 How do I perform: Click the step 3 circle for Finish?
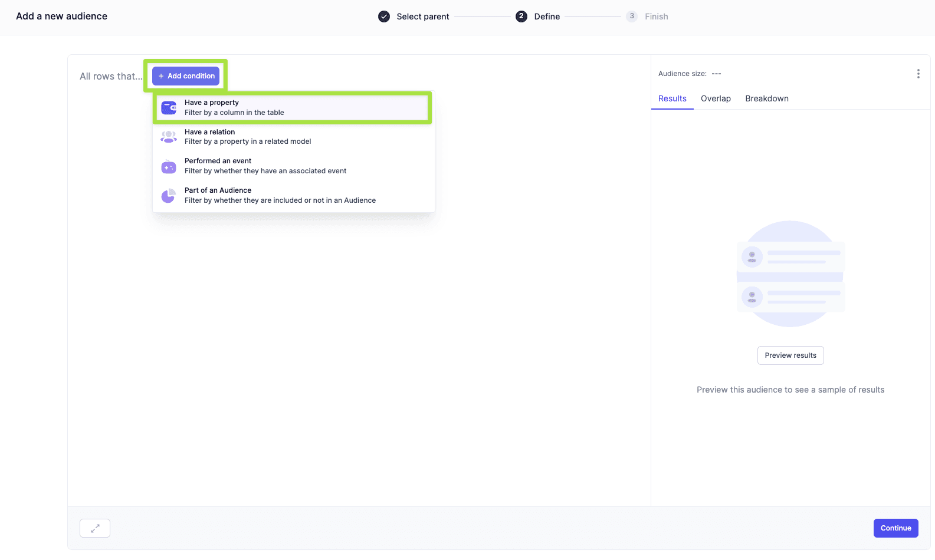[632, 17]
